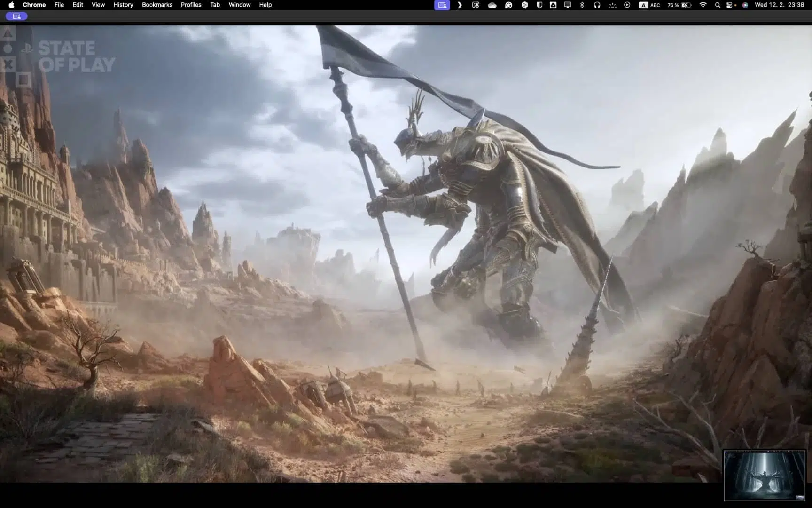Screen dimensions: 812x508
Task: Click the picture-in-picture video thumbnail
Action: pos(764,475)
